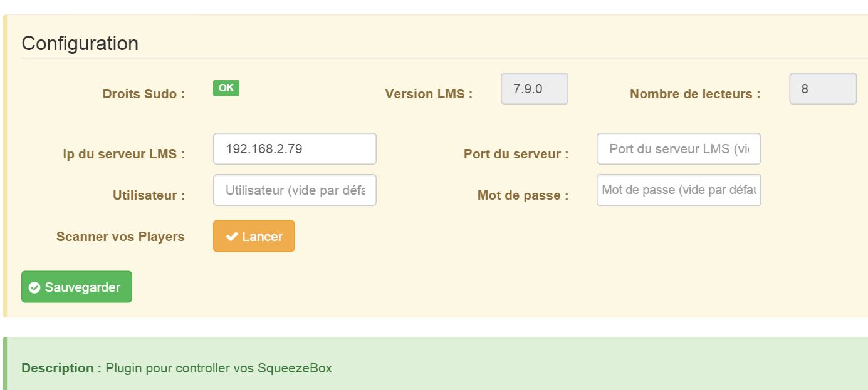The width and height of the screenshot is (868, 390).
Task: Click the Nombre de lecteurs label
Action: click(x=695, y=94)
